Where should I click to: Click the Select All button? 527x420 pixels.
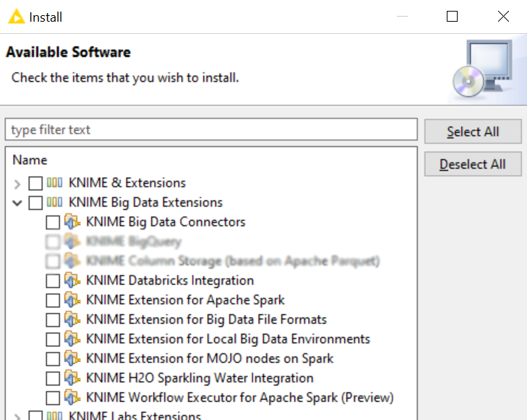(x=473, y=132)
